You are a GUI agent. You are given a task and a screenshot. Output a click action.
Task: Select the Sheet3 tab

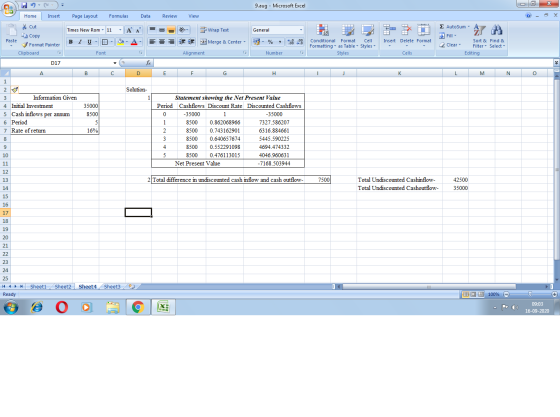[x=112, y=286]
